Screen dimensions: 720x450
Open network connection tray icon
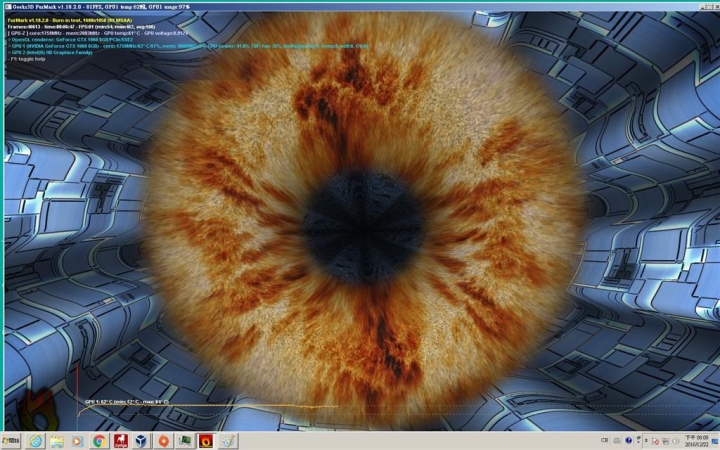(665, 441)
